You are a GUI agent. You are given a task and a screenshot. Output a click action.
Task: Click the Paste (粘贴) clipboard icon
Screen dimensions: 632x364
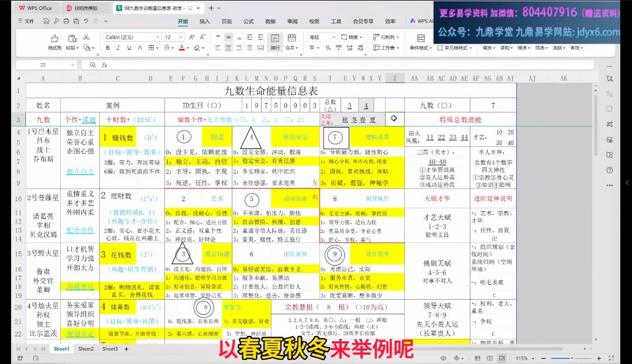71,38
